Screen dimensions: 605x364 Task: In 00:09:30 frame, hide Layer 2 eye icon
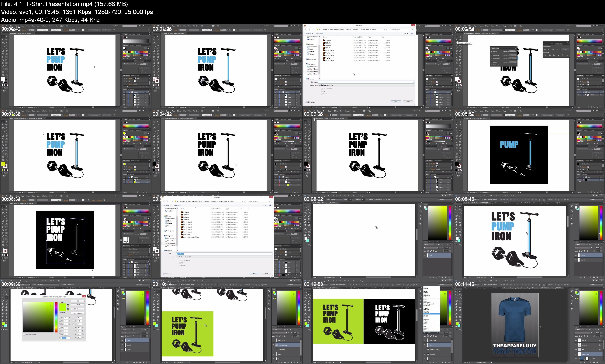[122, 345]
